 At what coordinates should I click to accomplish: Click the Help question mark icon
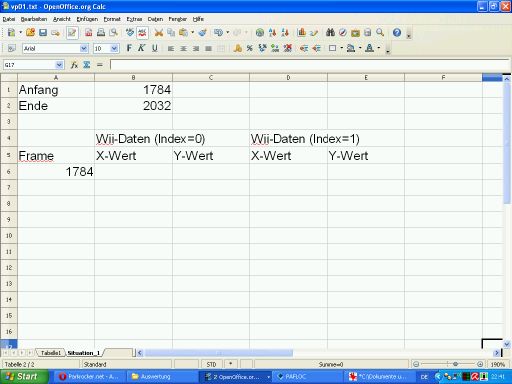click(x=397, y=32)
